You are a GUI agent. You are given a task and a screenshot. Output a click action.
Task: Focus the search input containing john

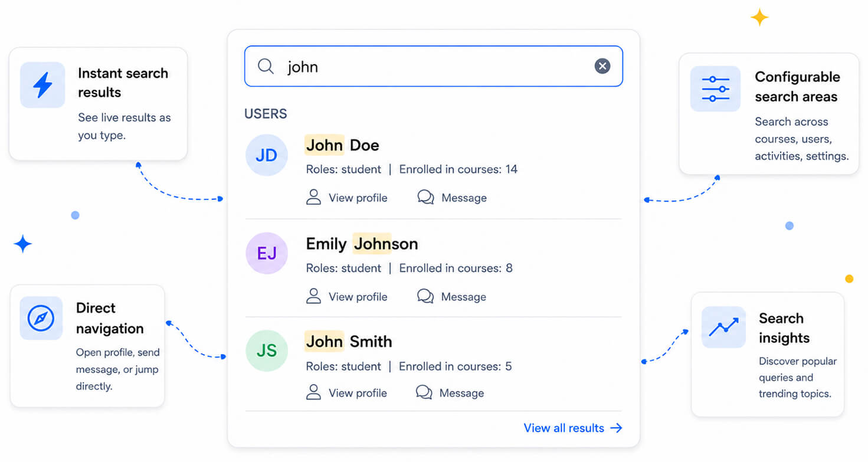coord(434,66)
